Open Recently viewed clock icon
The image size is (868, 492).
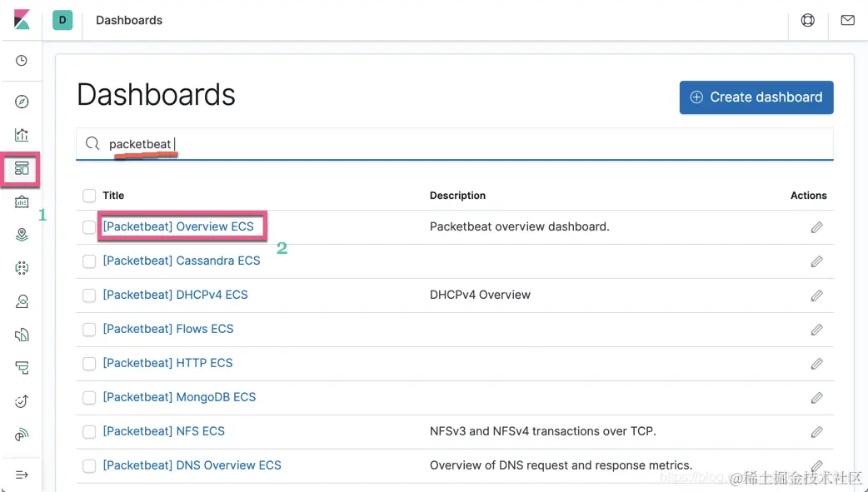[x=22, y=60]
